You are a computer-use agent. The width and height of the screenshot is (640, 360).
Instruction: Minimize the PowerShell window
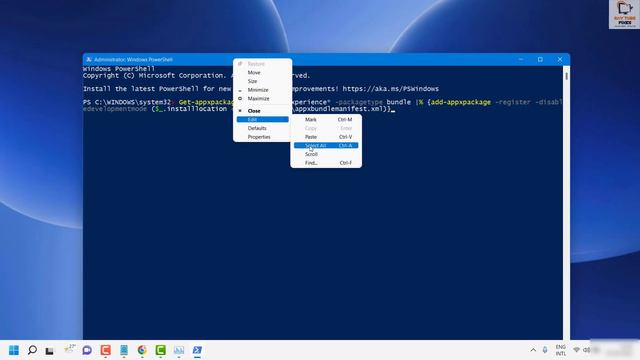(x=521, y=60)
